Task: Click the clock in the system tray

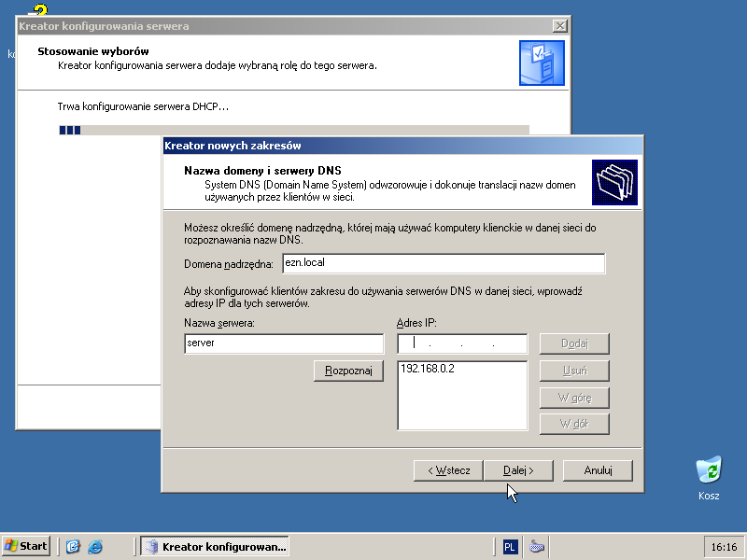Action: pyautogui.click(x=724, y=547)
